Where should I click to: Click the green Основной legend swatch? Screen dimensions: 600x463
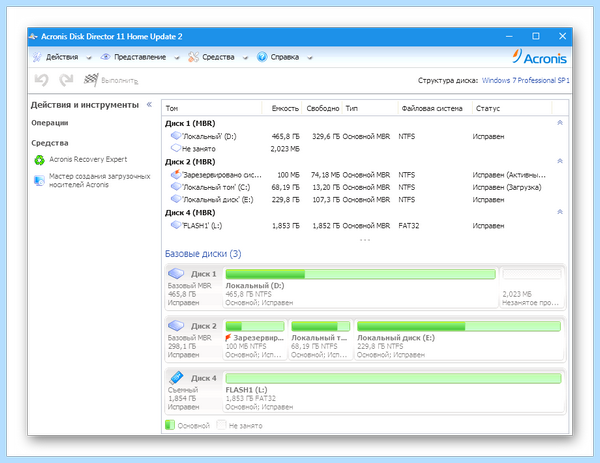[170, 425]
